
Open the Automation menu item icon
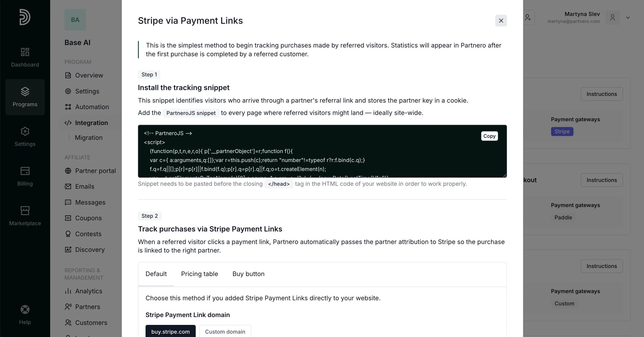[x=68, y=107]
